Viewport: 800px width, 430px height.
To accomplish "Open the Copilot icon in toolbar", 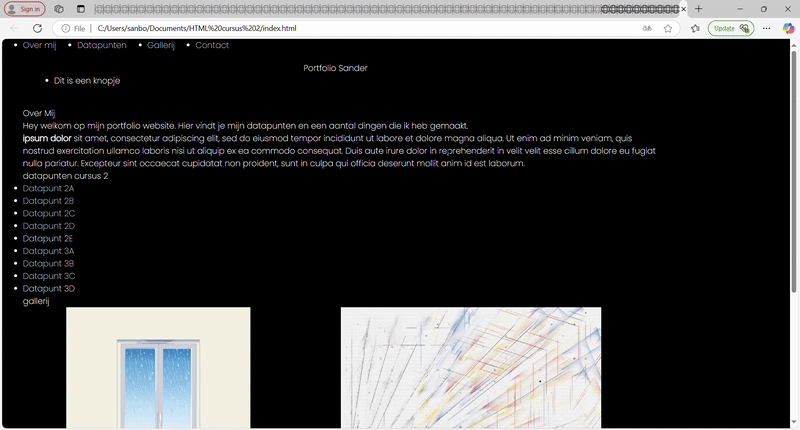I will (788, 28).
